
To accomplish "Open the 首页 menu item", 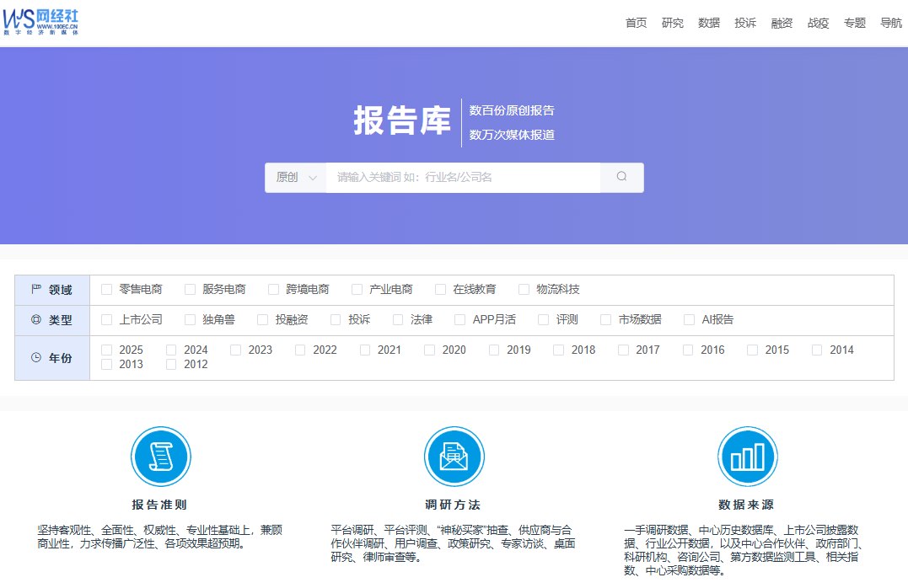I will [636, 23].
